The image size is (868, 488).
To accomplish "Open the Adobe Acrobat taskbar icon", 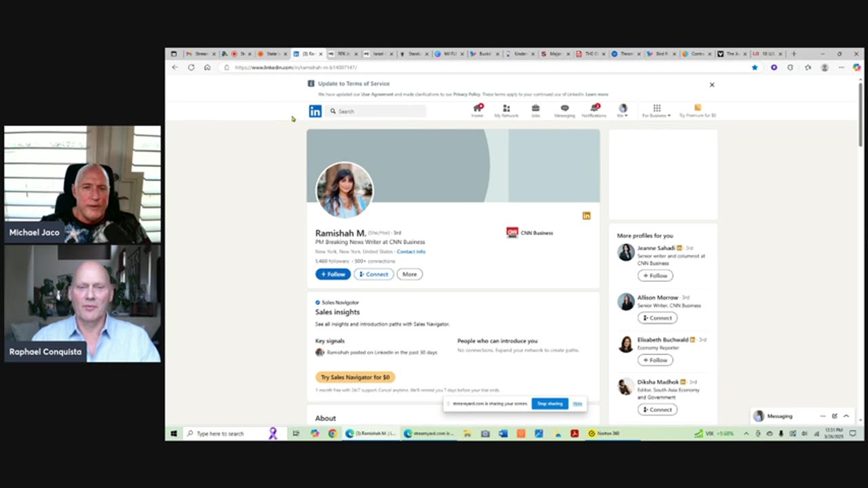I will 574,433.
